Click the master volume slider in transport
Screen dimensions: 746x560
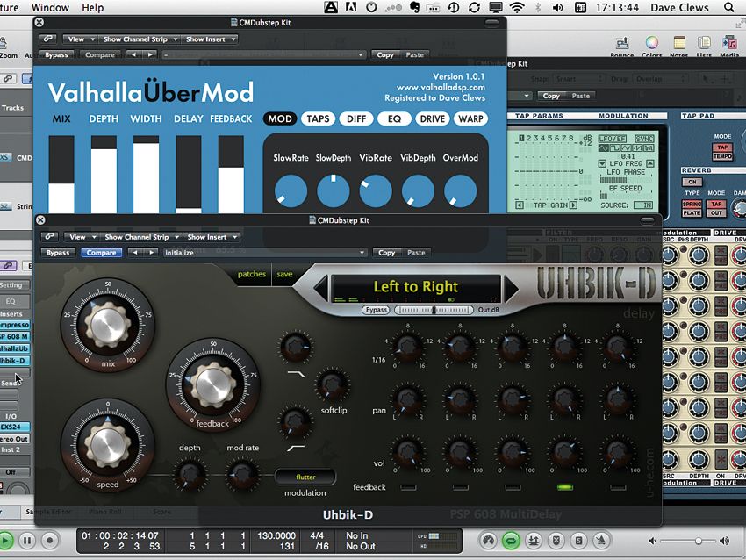[x=688, y=541]
